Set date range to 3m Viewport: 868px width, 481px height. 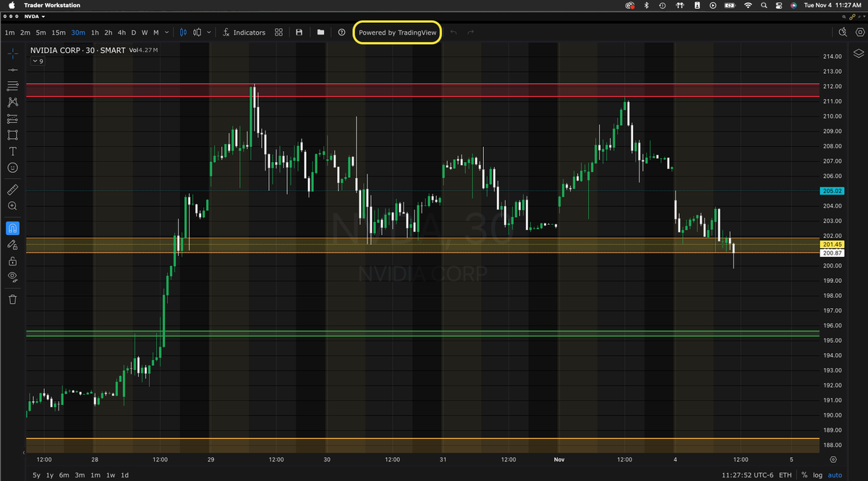coord(80,475)
